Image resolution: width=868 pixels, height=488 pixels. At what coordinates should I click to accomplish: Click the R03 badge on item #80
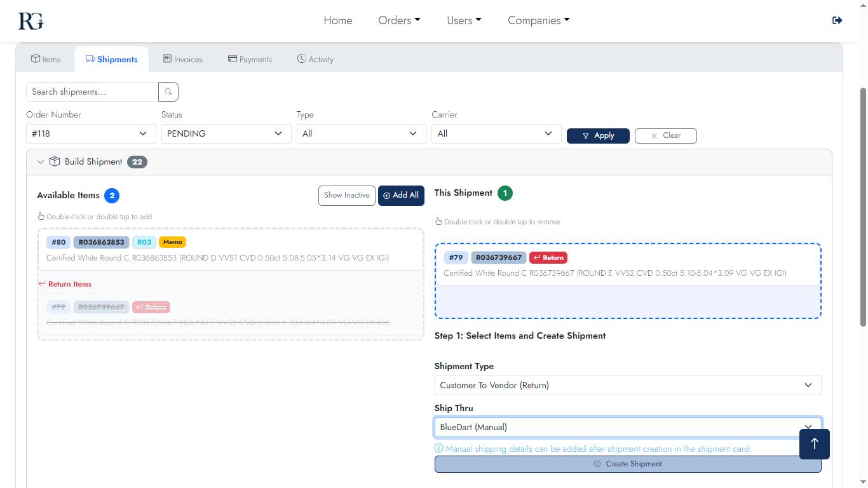(x=144, y=242)
